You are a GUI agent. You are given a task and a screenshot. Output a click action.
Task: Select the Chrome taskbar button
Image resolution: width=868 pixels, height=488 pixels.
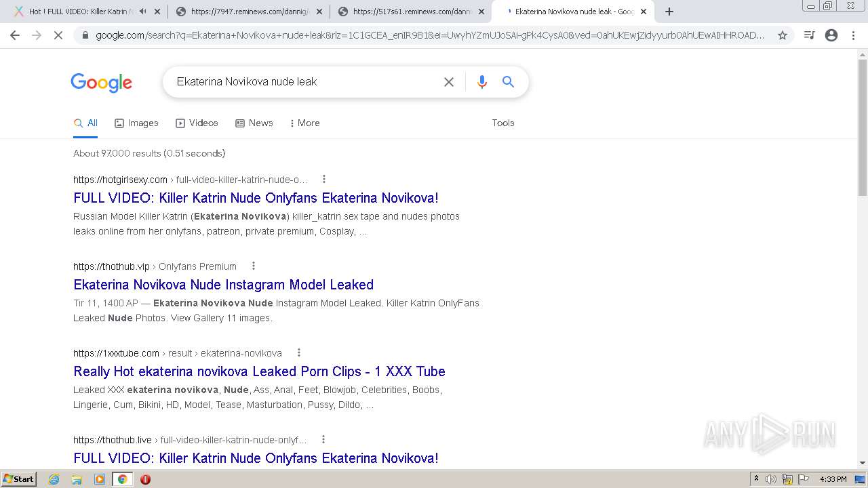122,479
